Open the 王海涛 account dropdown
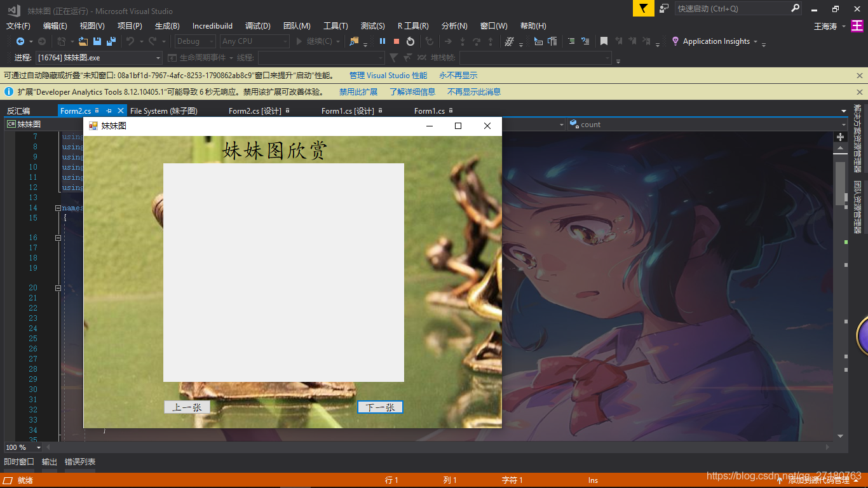868x488 pixels. [843, 26]
